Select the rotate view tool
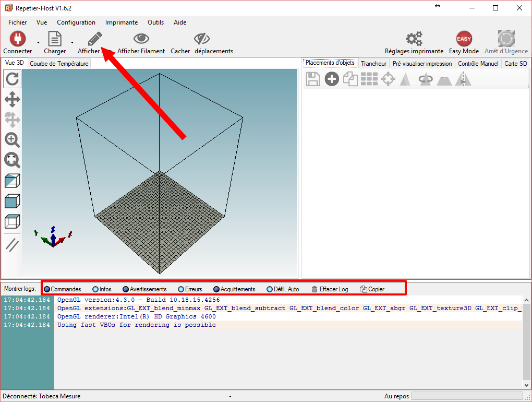Image resolution: width=532 pixels, height=402 pixels. 12,79
